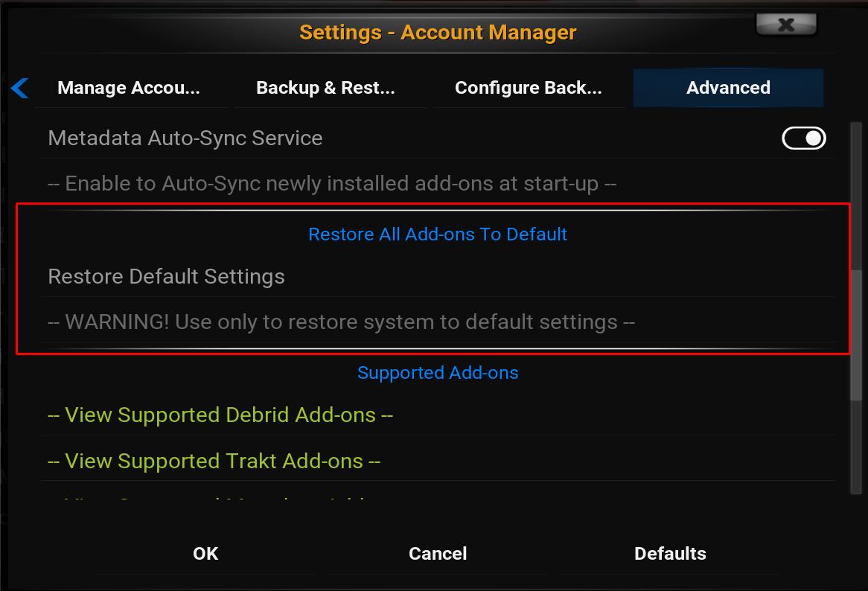Select the Configure Backup tab
Image resolution: width=868 pixels, height=591 pixels.
click(x=529, y=88)
